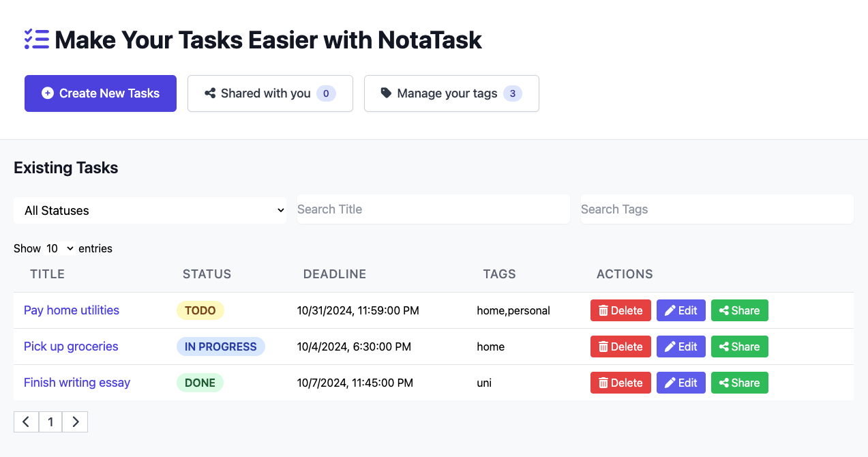
Task: Open the Pay home utilities task link
Action: (72, 310)
